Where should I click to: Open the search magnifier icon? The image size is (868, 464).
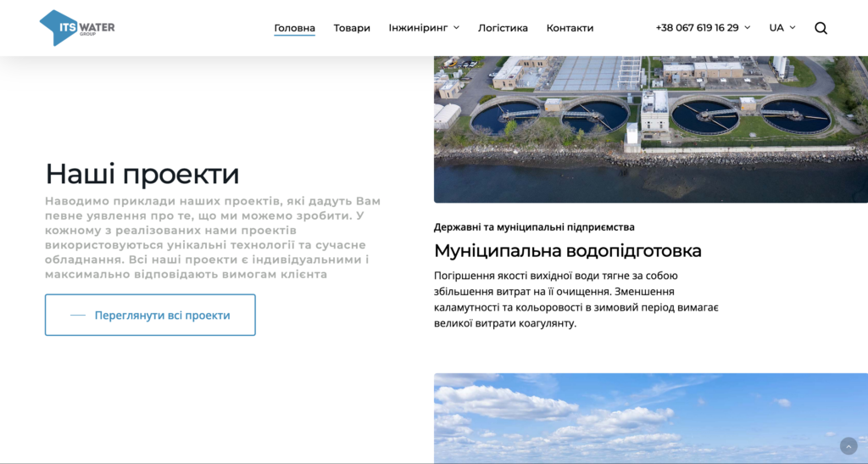coord(821,28)
